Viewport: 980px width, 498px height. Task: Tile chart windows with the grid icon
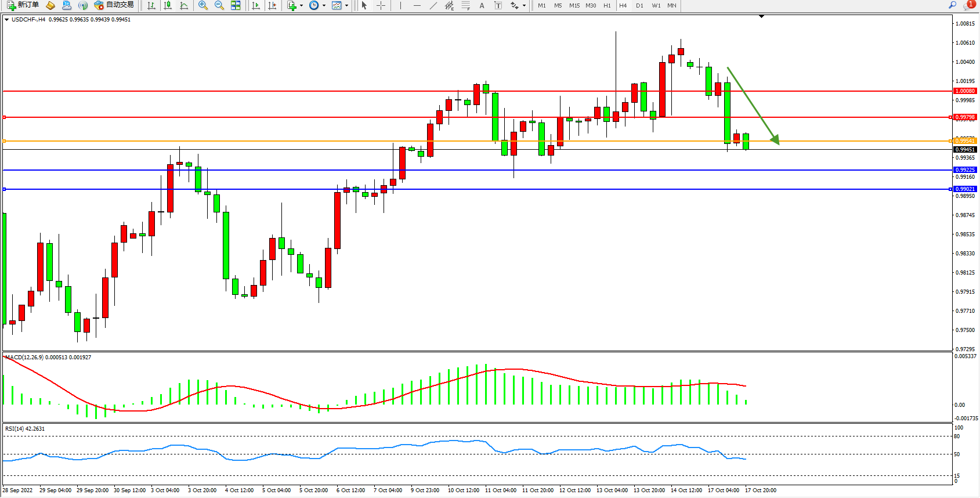pyautogui.click(x=236, y=5)
